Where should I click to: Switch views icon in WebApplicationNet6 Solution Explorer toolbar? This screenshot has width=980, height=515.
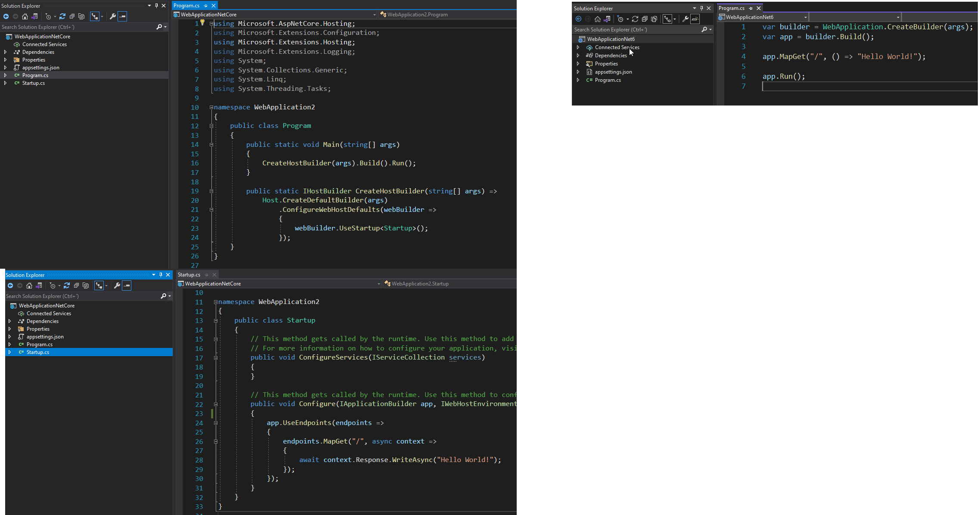click(607, 19)
